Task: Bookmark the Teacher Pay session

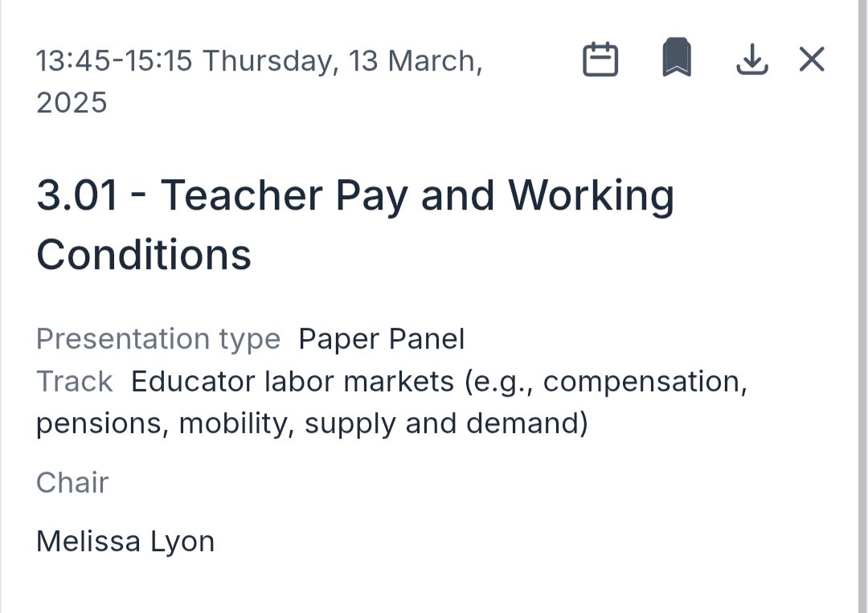Action: pos(677,59)
